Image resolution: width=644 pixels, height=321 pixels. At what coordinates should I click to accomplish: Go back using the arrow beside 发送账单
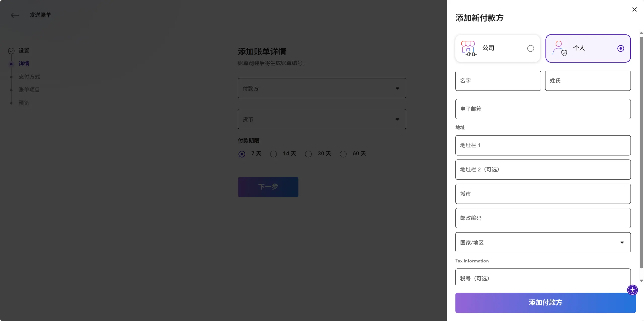[x=15, y=15]
